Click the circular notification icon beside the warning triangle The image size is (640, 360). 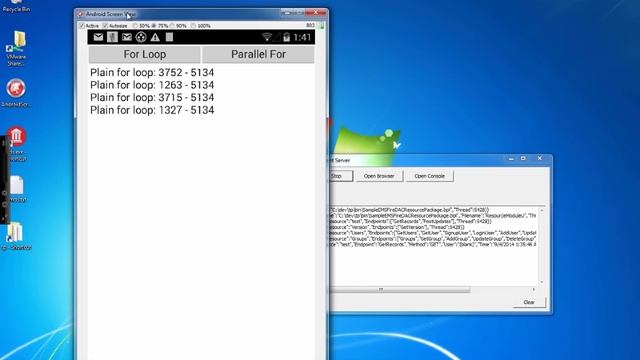[141, 37]
